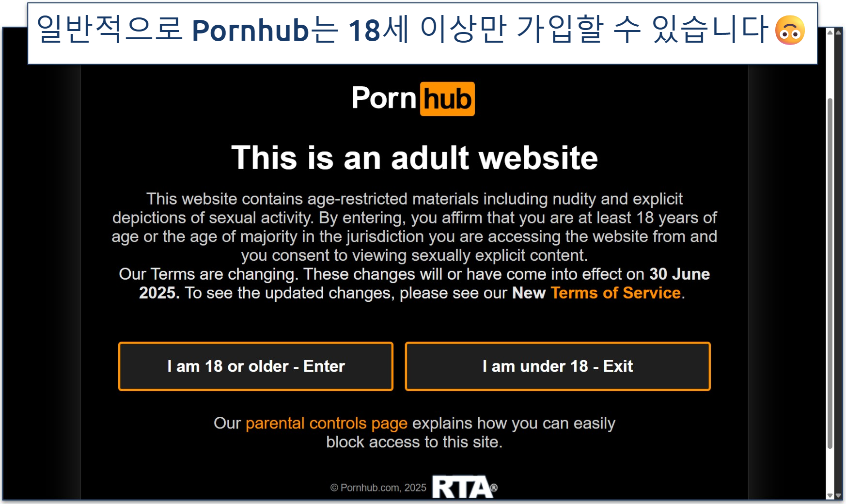Click the upside-down face emoji in banner
This screenshot has width=846, height=504.
[790, 30]
